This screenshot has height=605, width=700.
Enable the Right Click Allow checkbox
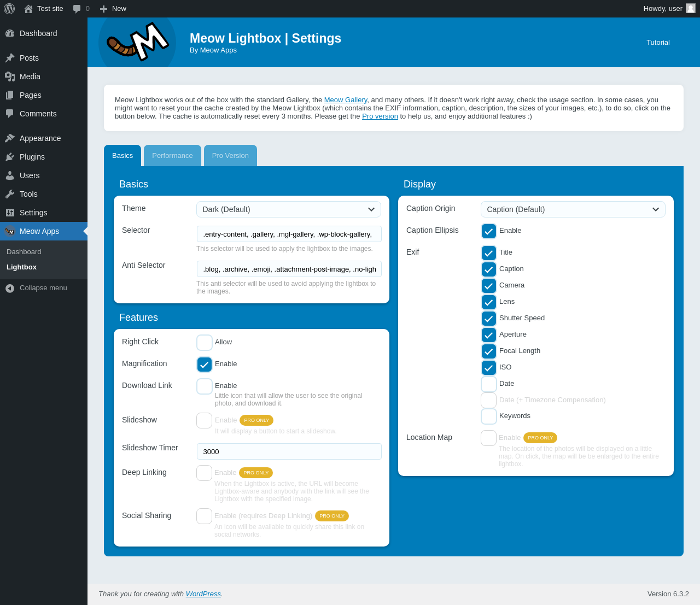point(205,343)
